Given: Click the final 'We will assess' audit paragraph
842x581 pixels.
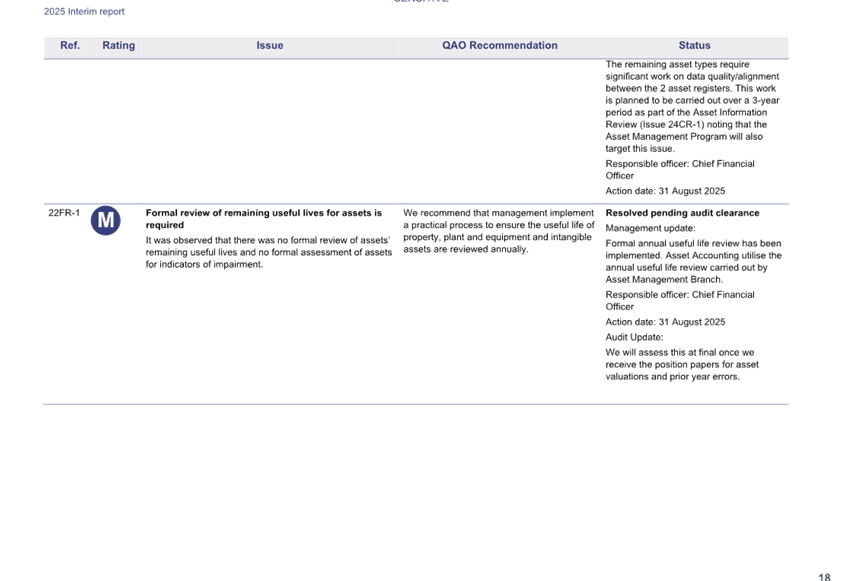Looking at the screenshot, I should pyautogui.click(x=680, y=365).
